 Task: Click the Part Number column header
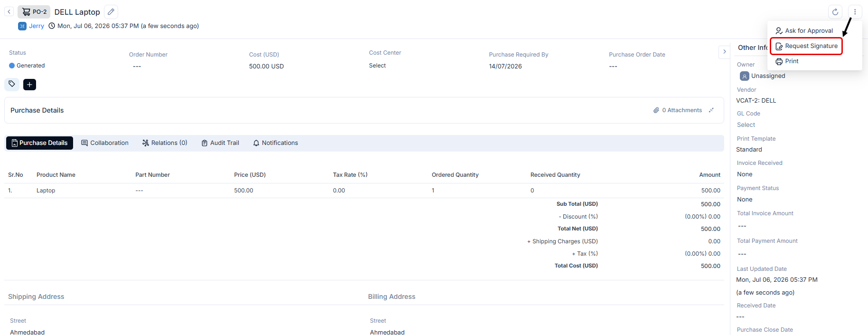coord(152,175)
